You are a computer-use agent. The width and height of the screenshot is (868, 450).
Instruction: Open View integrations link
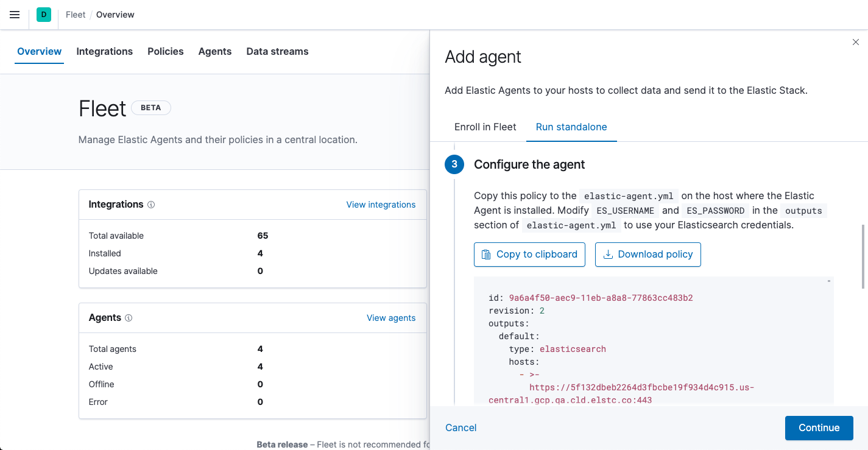(381, 204)
